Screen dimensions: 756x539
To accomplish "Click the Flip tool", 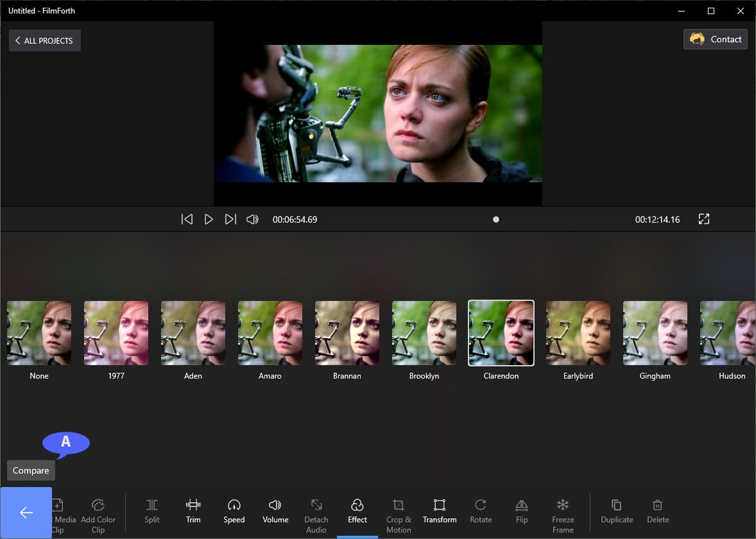I will (x=522, y=511).
